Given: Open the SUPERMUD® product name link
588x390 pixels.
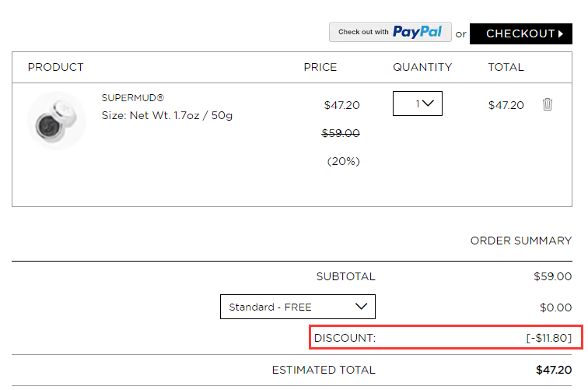Looking at the screenshot, I should click(133, 98).
